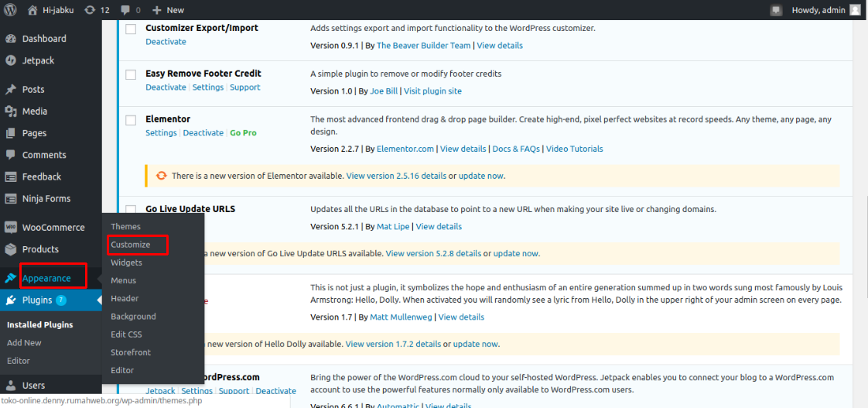Open the Elementor Settings link
This screenshot has width=868, height=408.
[x=161, y=132]
